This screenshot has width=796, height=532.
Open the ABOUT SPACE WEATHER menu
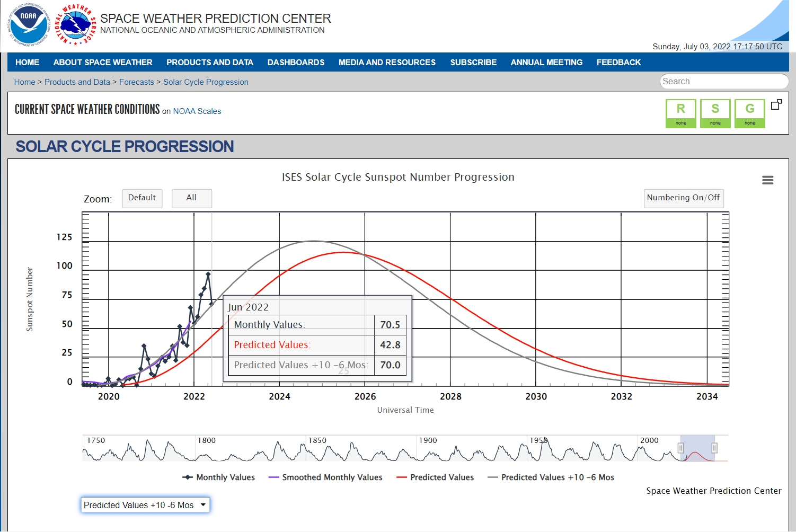pos(103,62)
